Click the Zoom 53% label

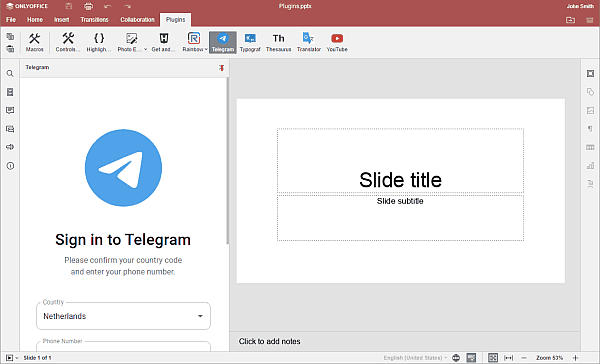point(549,357)
